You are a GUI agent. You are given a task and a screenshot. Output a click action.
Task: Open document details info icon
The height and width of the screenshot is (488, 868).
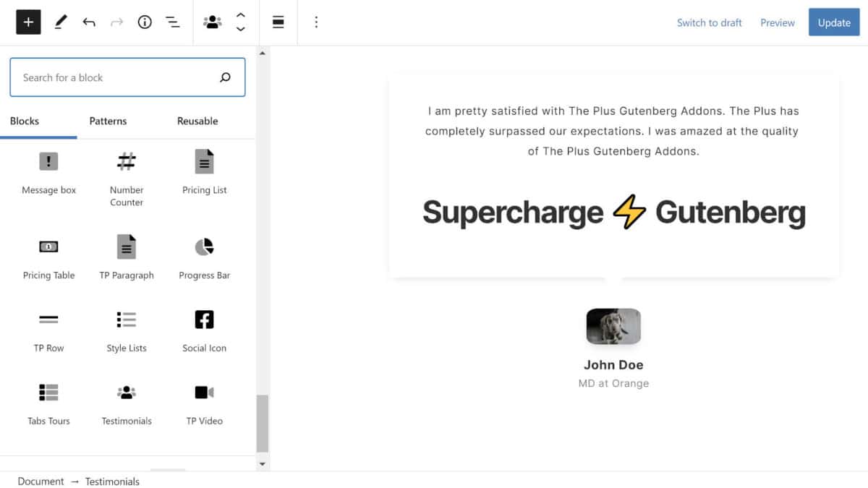pos(145,22)
